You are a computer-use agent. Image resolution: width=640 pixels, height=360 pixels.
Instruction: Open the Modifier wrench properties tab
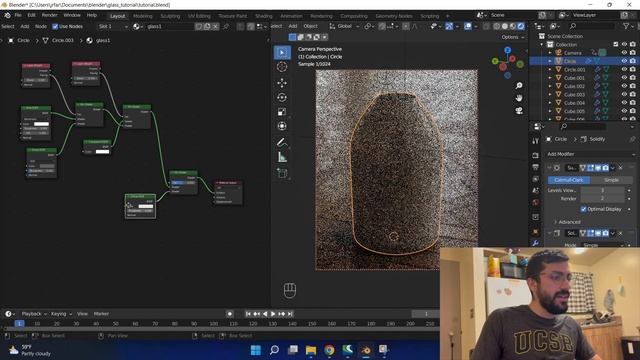[x=536, y=243]
